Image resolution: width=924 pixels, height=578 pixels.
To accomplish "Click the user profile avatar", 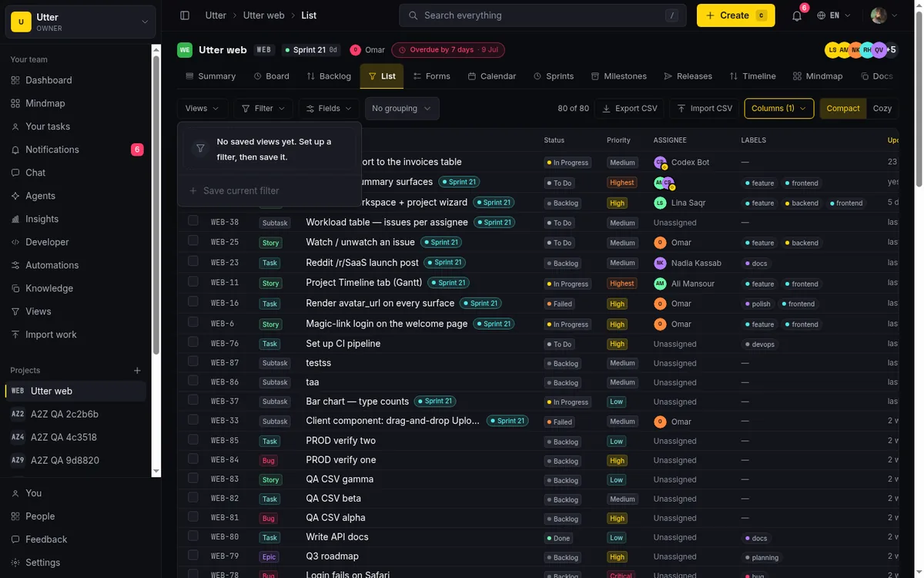I will 879,15.
